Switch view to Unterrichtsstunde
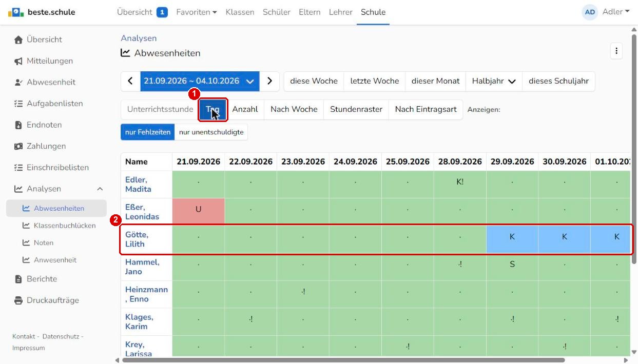638x364 pixels. point(160,109)
